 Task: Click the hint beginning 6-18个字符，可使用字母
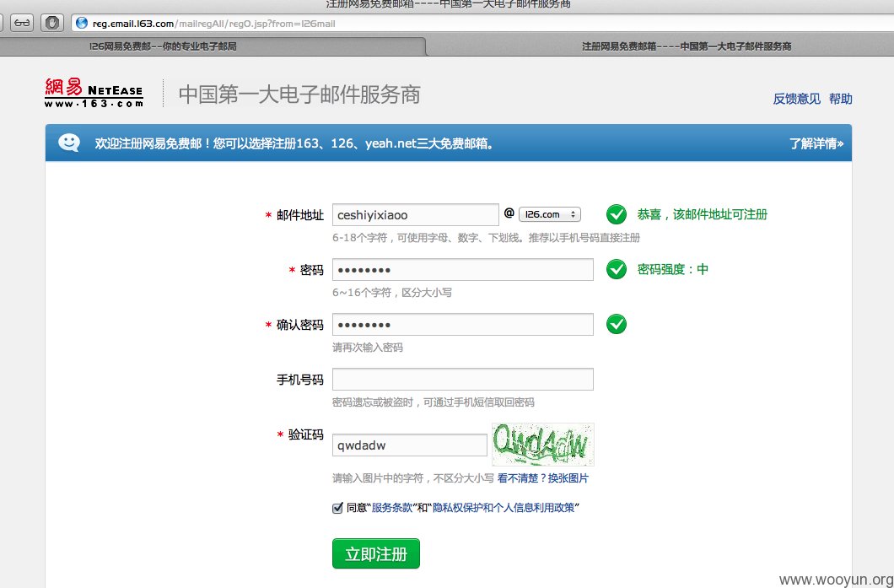coord(487,237)
